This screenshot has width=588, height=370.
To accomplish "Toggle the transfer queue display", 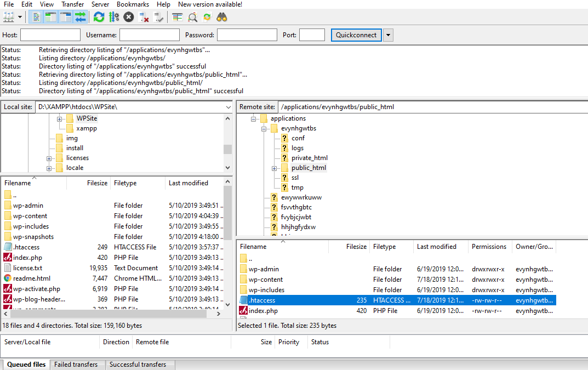I will (80, 17).
